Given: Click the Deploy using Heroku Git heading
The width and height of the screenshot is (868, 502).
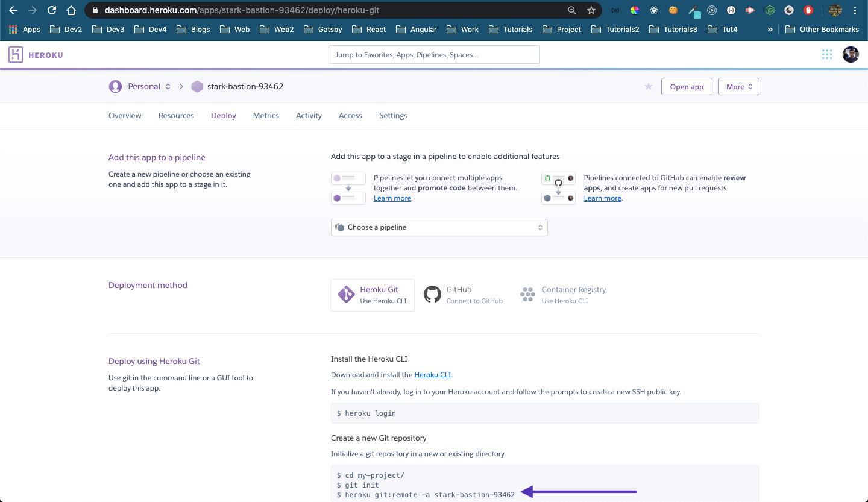Looking at the screenshot, I should point(154,362).
